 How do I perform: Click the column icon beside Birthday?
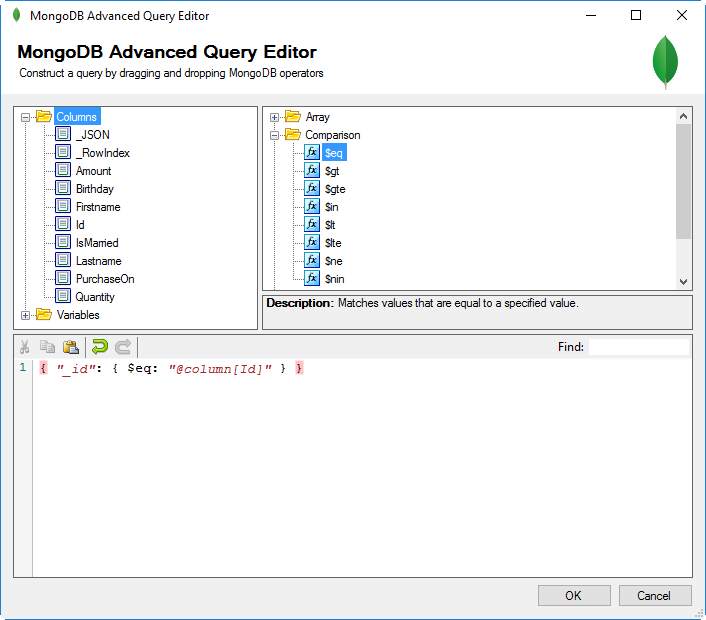(x=63, y=188)
